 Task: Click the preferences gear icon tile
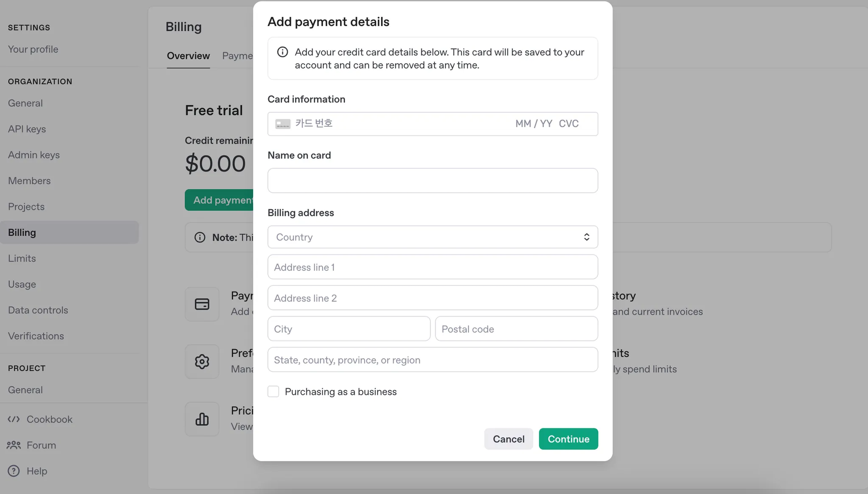point(202,362)
